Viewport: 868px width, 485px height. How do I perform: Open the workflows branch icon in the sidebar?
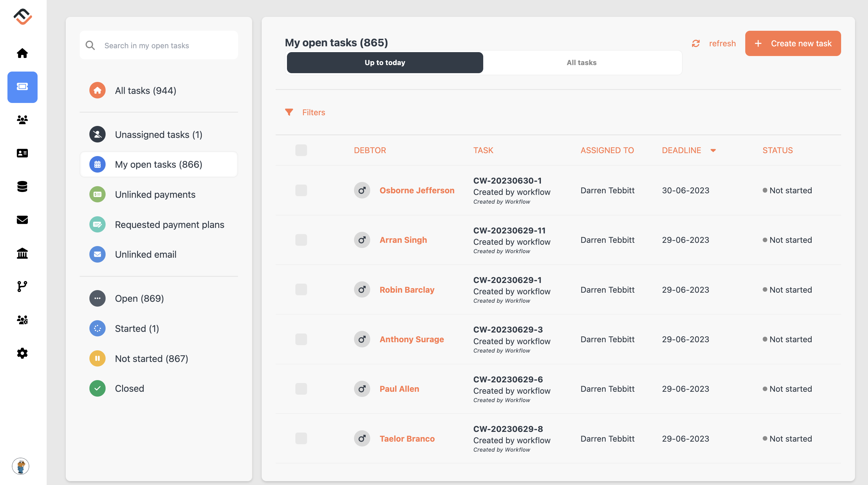(x=22, y=287)
